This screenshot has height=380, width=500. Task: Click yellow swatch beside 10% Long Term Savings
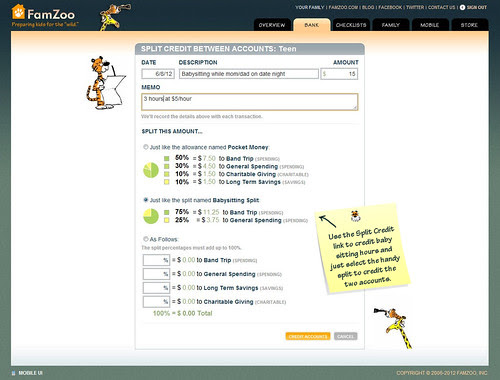point(167,182)
